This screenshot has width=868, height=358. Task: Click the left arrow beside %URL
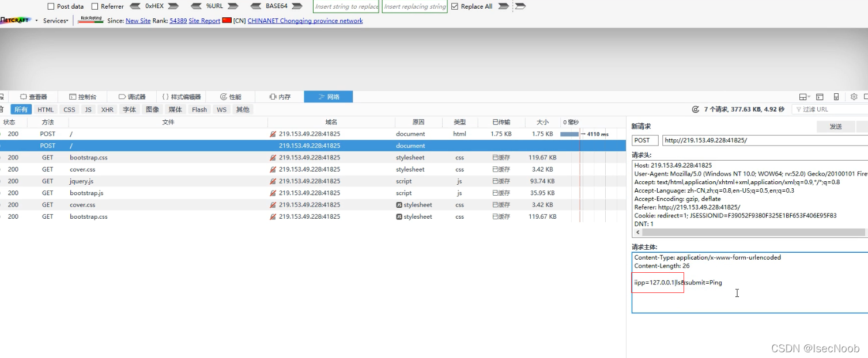click(x=196, y=6)
